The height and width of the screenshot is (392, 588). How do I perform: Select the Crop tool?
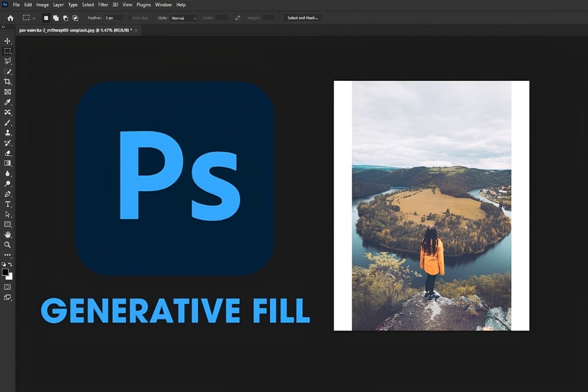(x=7, y=82)
